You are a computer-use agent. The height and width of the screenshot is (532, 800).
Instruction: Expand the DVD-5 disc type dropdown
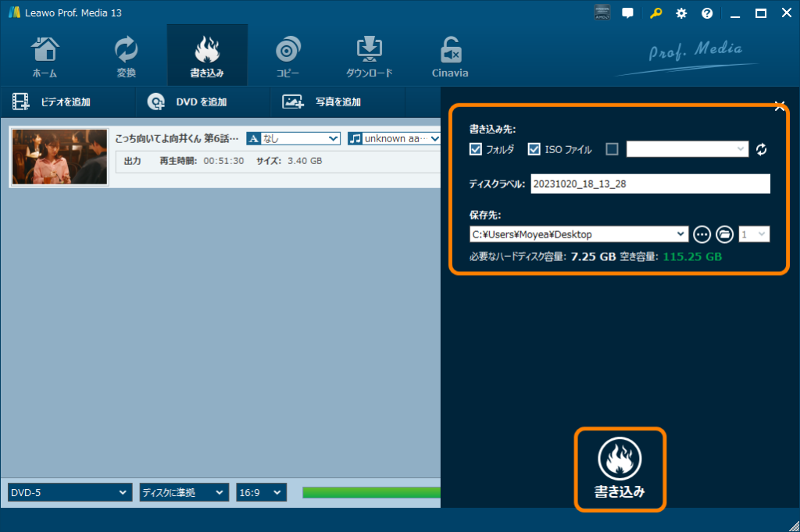[x=69, y=492]
